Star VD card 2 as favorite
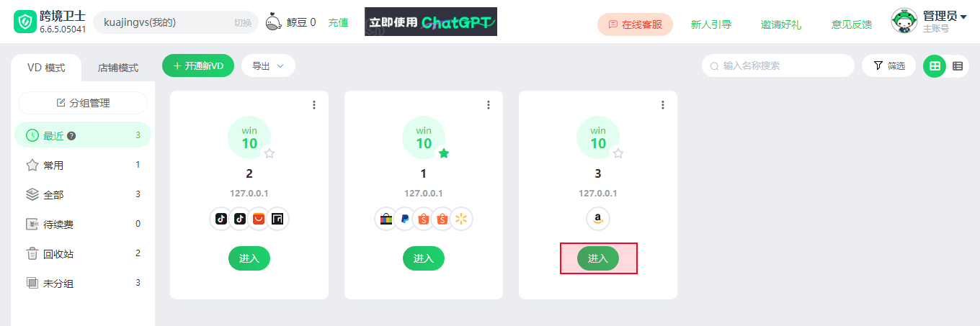The width and height of the screenshot is (980, 326). click(x=269, y=153)
